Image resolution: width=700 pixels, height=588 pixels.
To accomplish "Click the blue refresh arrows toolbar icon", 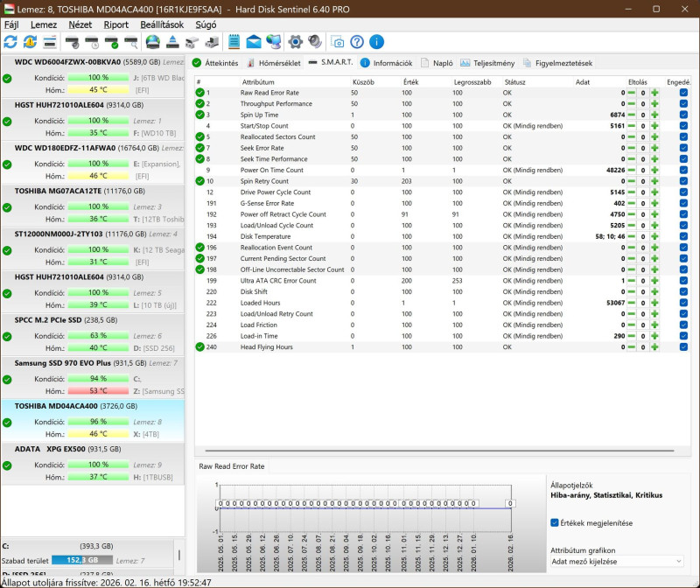I will pyautogui.click(x=10, y=42).
